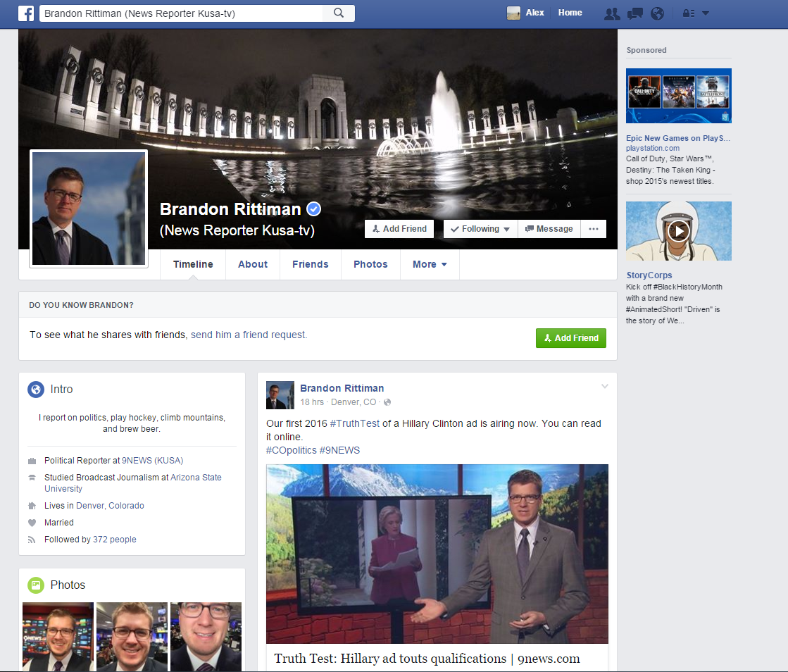Open the About tab
The image size is (788, 672).
coord(253,264)
